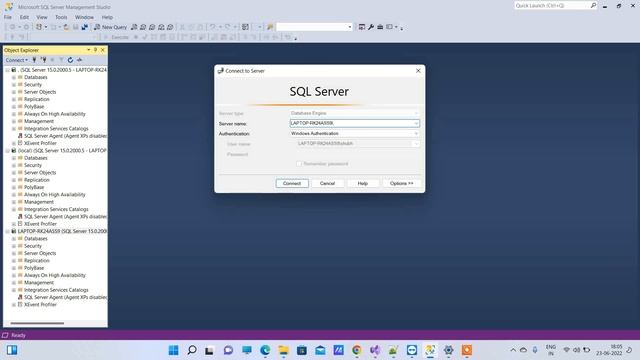The width and height of the screenshot is (640, 360).
Task: Click the Analysis Services DAX Query icon
Action: 170,27
